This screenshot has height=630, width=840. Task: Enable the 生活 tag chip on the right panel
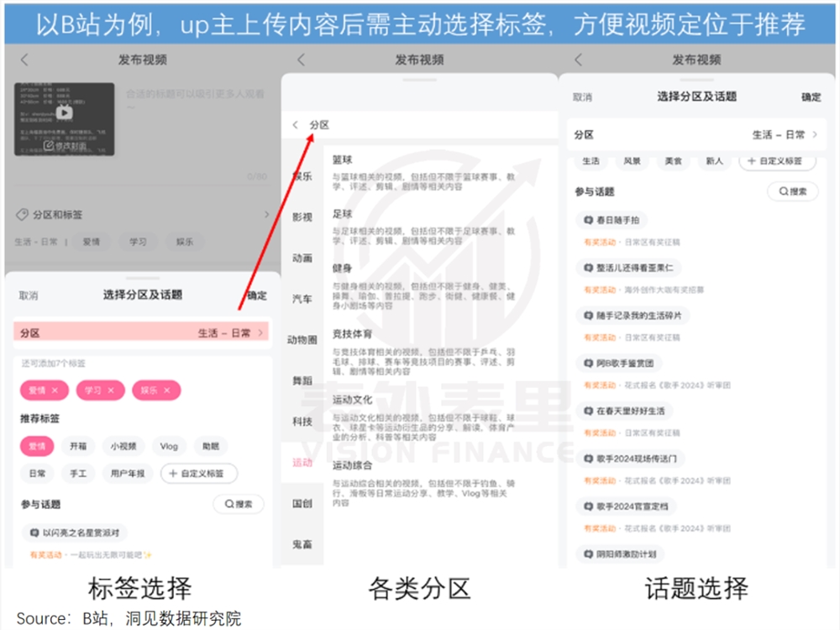591,161
